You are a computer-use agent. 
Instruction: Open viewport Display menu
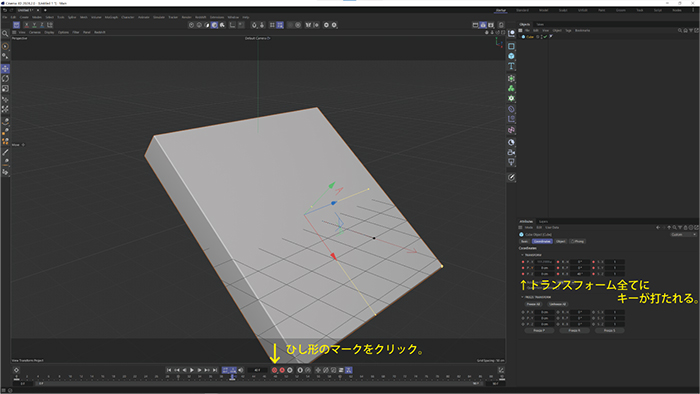tap(49, 32)
